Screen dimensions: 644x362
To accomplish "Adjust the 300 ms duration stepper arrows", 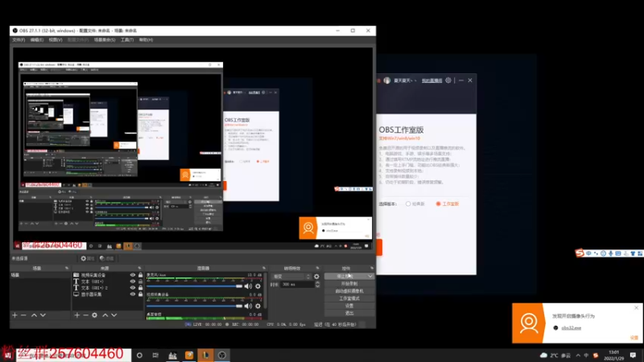I will point(317,284).
